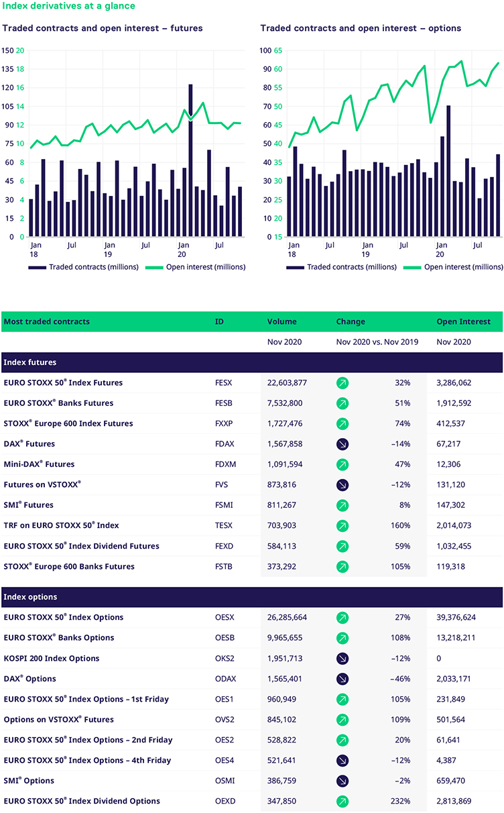The image size is (504, 813).
Task: Click the Open interest legend swatch in options chart
Action: (x=412, y=267)
